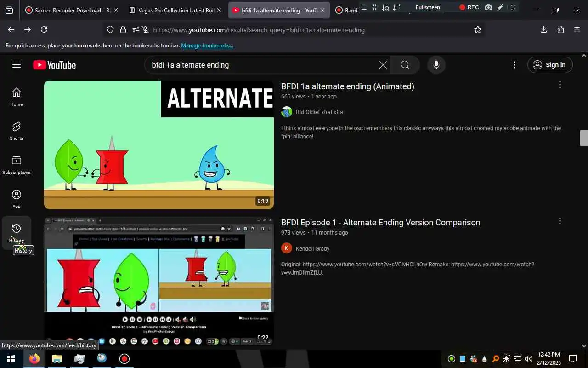
Task: Close the Screen Recorder Download tab
Action: click(x=116, y=10)
